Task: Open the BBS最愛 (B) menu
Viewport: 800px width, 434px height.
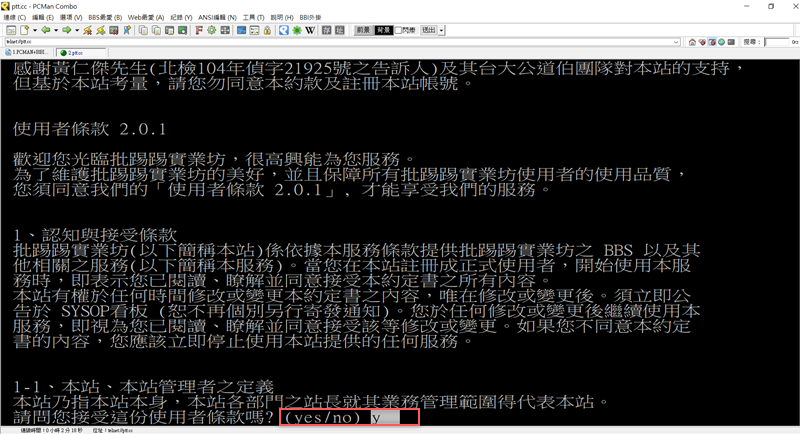Action: tap(105, 17)
